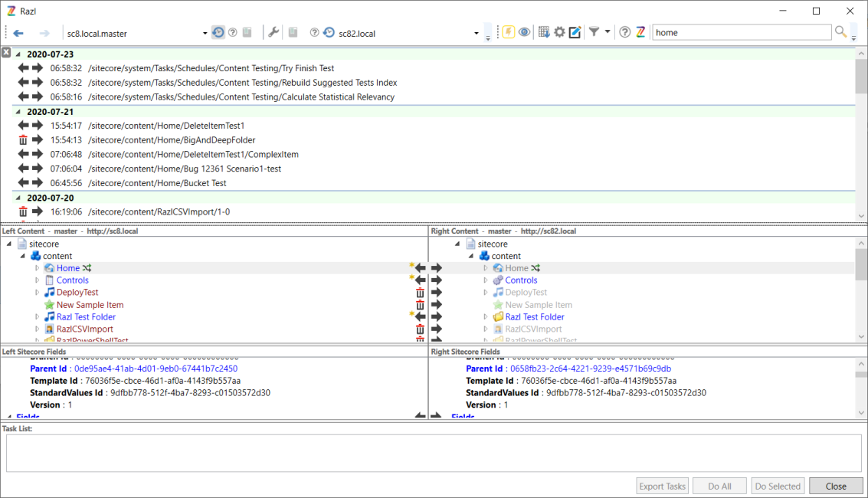Click the forward navigation arrow
Screen dimensions: 868x498
click(44, 33)
